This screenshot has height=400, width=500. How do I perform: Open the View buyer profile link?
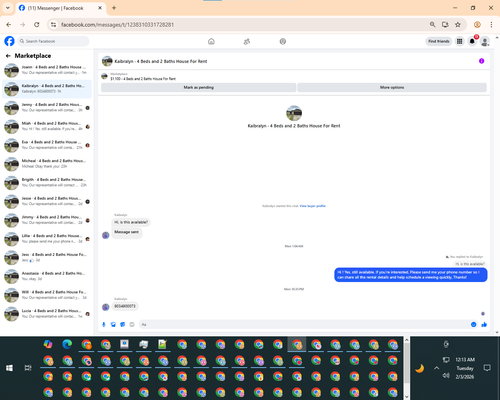tap(312, 206)
